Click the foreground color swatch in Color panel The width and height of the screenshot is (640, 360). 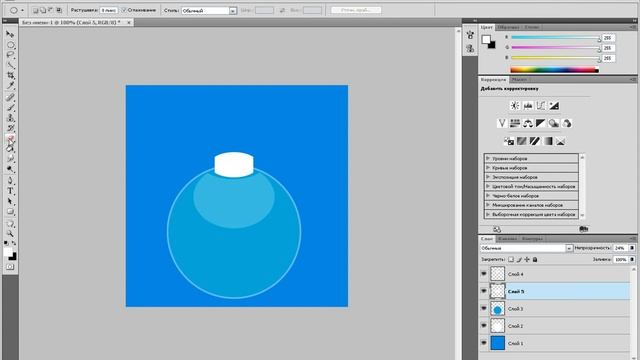coord(486,40)
